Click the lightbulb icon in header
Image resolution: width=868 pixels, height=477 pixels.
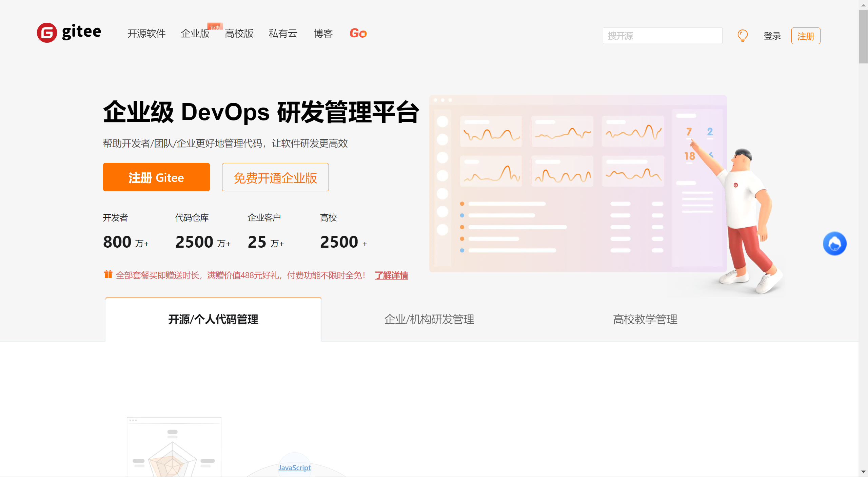click(x=743, y=35)
